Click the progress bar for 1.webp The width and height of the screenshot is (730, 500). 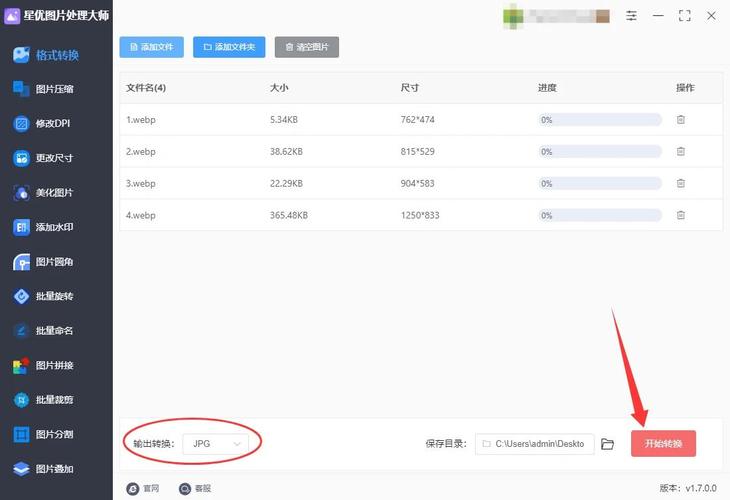[599, 120]
